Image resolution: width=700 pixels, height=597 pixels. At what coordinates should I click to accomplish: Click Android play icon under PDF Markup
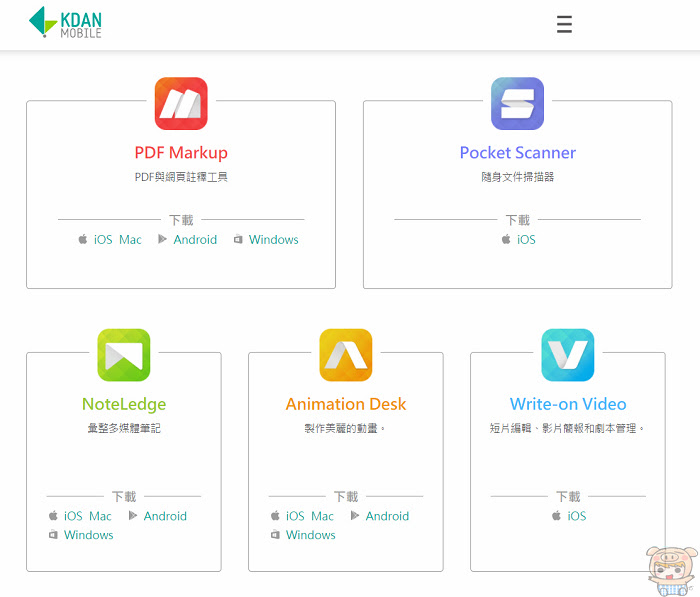tap(162, 239)
